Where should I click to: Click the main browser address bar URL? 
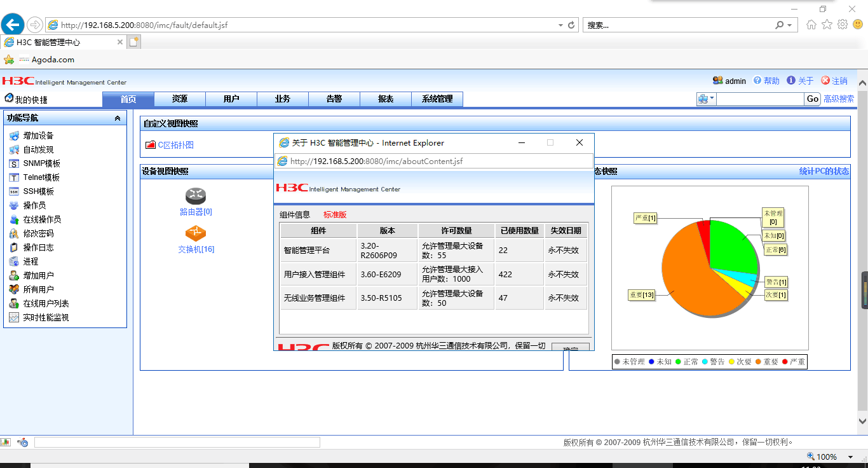tap(144, 25)
